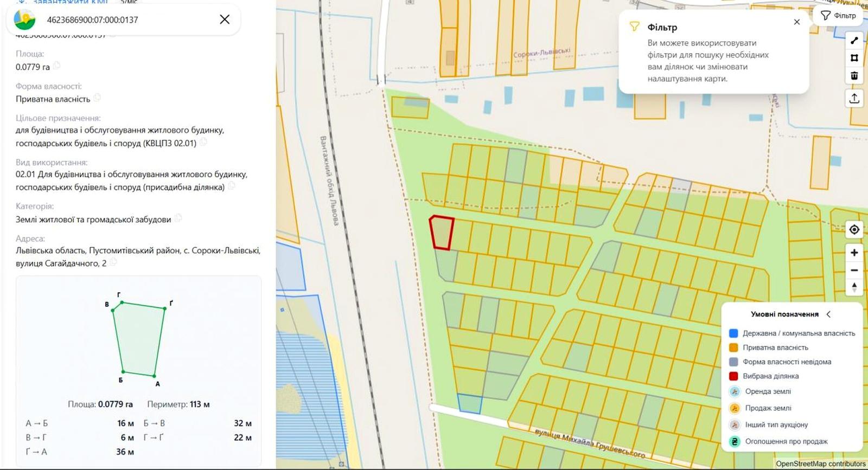This screenshot has width=868, height=470.
Task: Click the Оголошення про продаж legend icon
Action: pyautogui.click(x=735, y=442)
